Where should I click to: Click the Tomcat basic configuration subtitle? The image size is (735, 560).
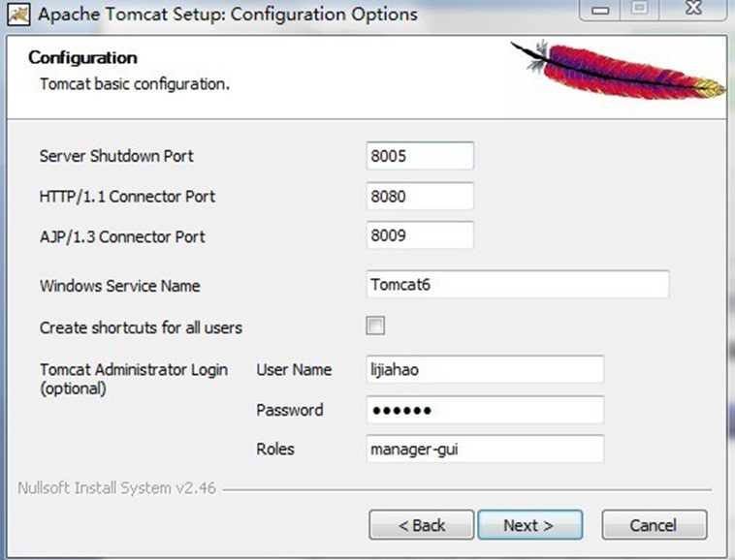pos(135,84)
